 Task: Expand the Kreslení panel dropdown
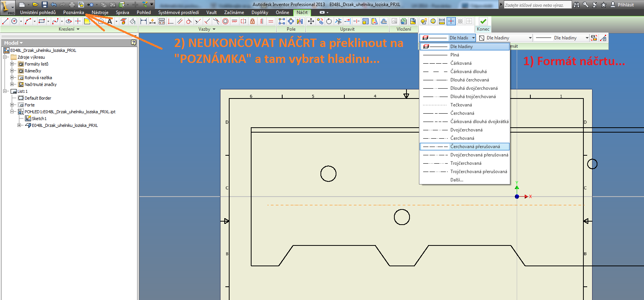(x=69, y=29)
